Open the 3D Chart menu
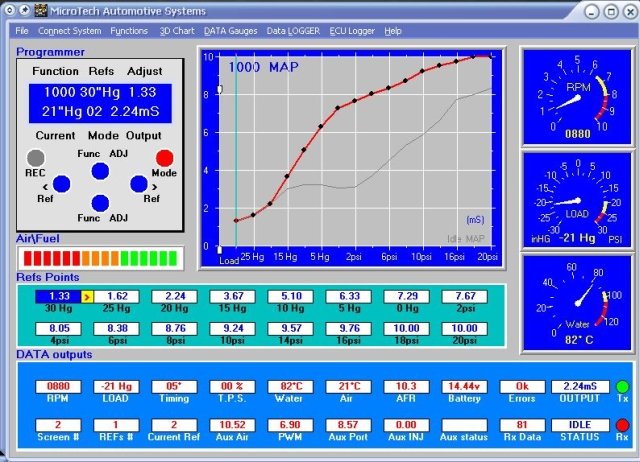The image size is (640, 462). click(177, 31)
